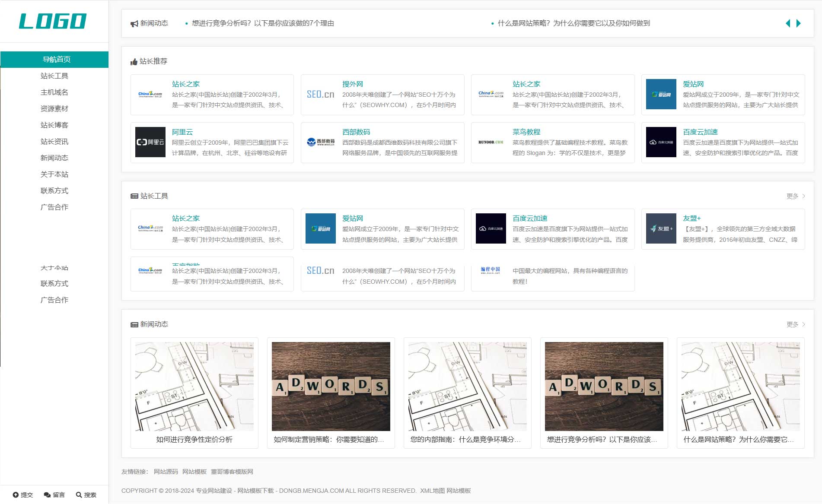Click the list icon beside 站长工具 heading
Screen dimensions: 822x504
(134, 196)
